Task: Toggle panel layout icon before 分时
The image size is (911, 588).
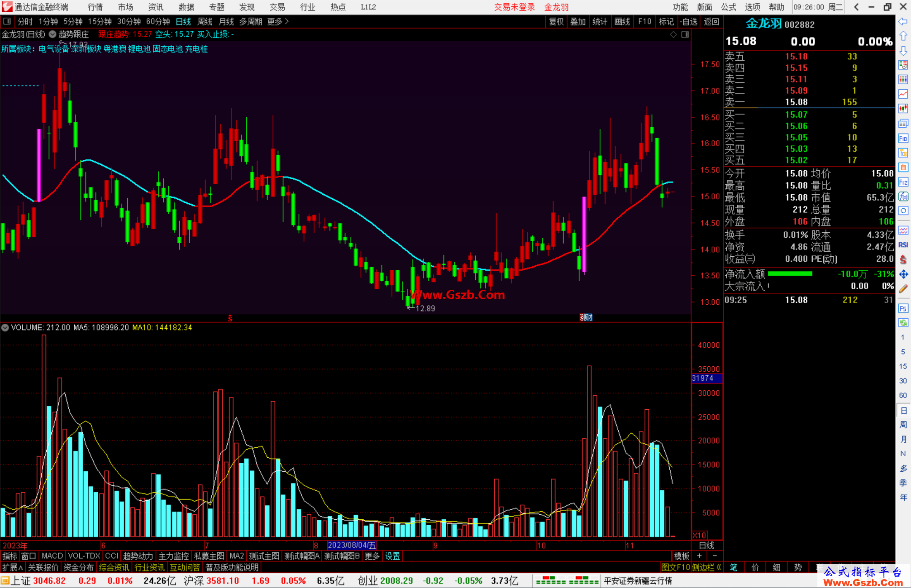Action: click(7, 21)
